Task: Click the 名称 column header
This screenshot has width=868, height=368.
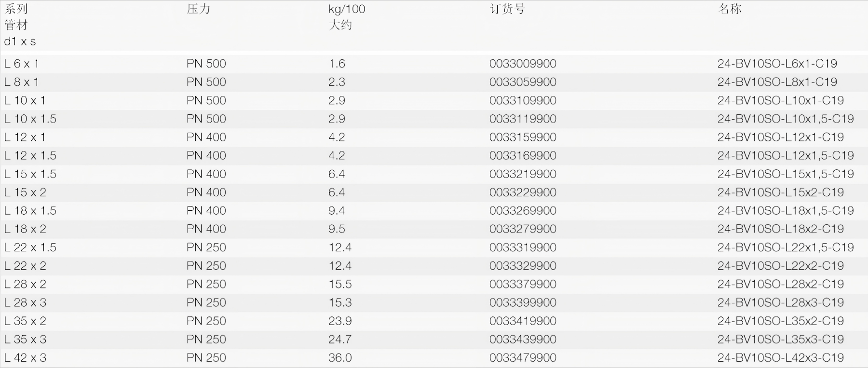Action: click(x=730, y=9)
